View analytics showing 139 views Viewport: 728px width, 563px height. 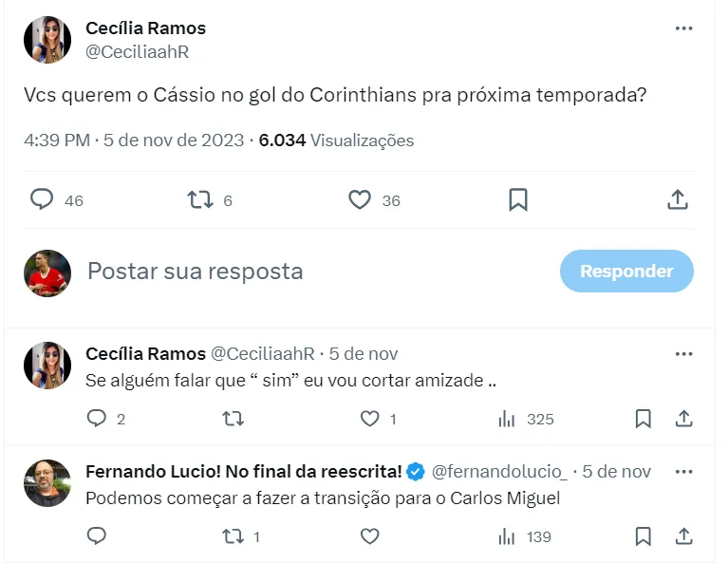tap(508, 536)
